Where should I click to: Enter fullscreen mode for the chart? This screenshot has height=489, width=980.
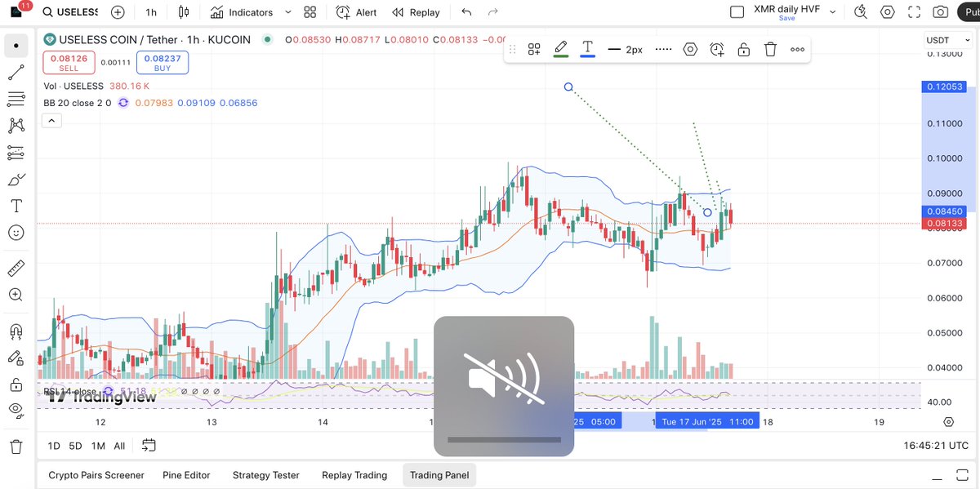coord(915,12)
